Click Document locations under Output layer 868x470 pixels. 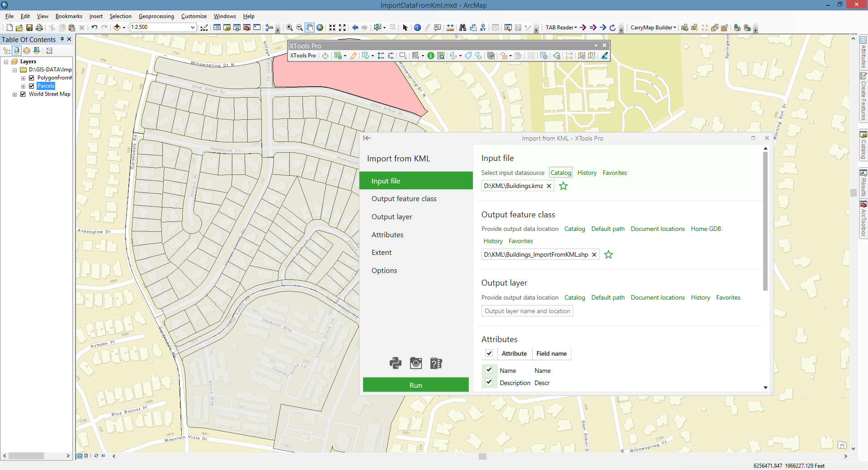pyautogui.click(x=657, y=297)
